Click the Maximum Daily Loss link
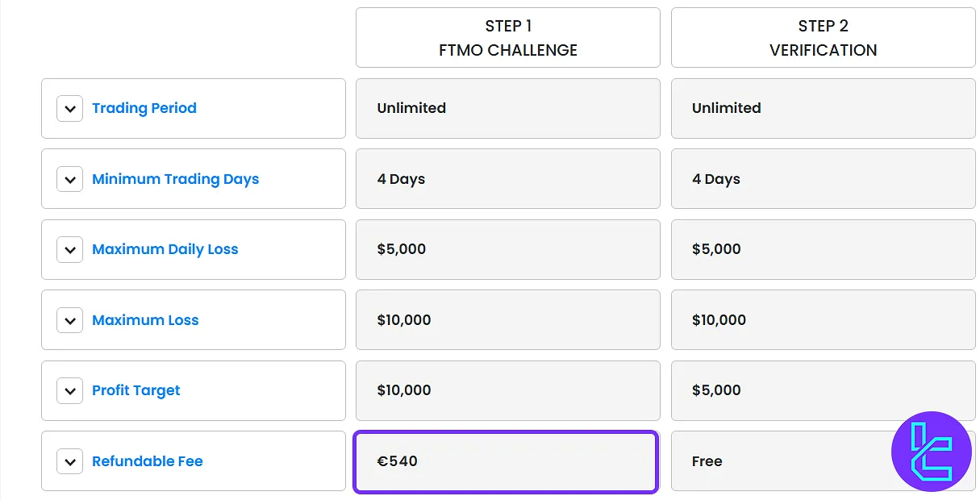This screenshot has width=980, height=500. [x=165, y=249]
